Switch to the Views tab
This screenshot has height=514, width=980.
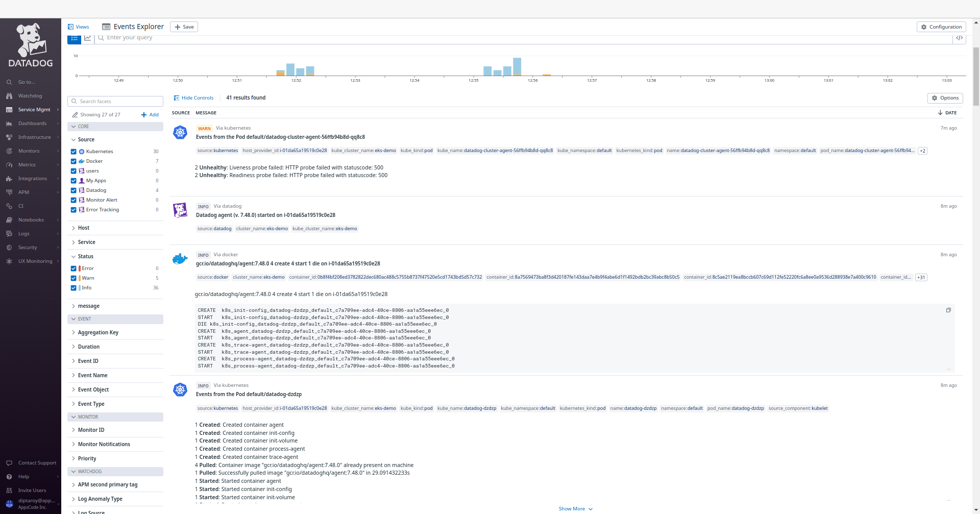79,27
